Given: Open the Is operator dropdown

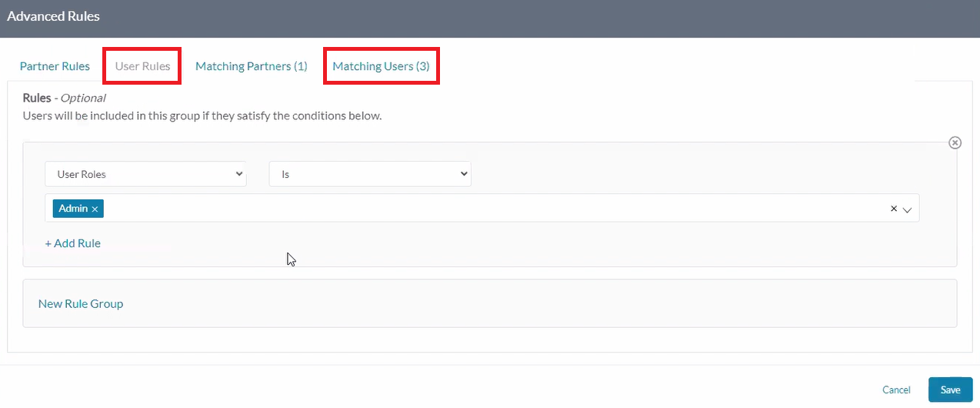Looking at the screenshot, I should (370, 174).
